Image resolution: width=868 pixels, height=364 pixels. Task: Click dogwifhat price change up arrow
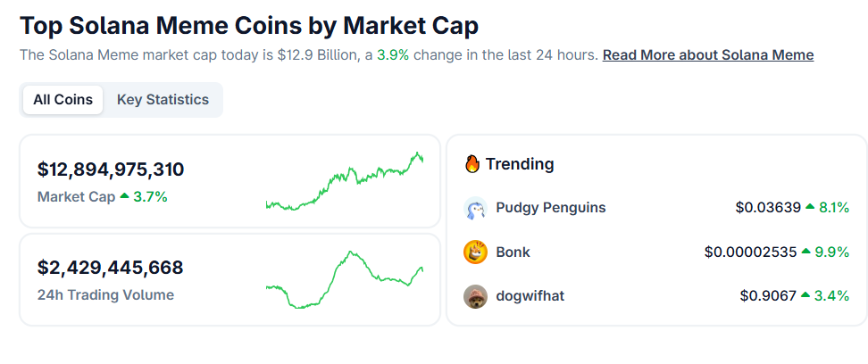point(807,296)
